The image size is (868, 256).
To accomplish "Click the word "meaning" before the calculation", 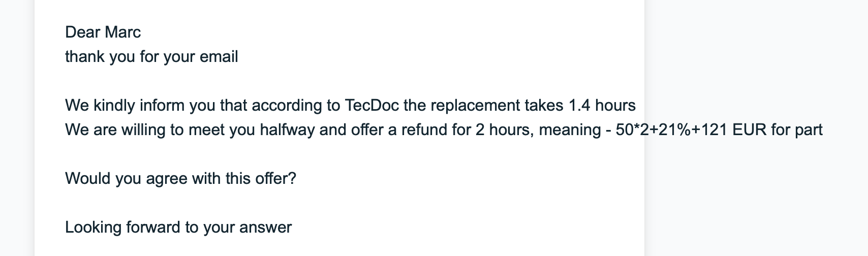I will (x=570, y=130).
